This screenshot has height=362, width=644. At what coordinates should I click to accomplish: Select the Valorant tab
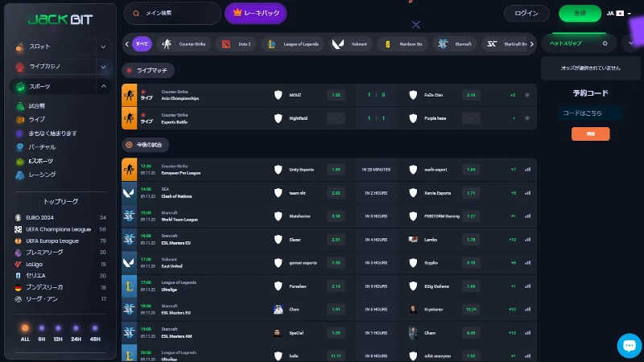coord(349,44)
